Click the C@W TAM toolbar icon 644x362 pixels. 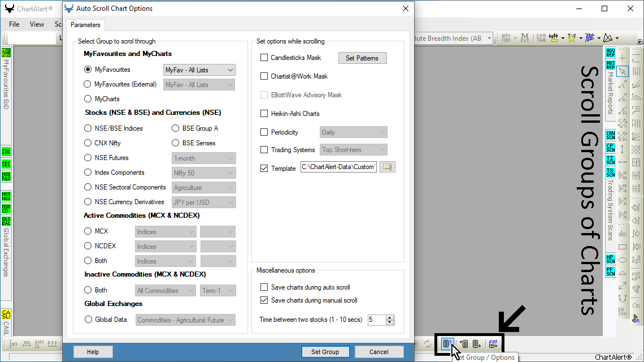point(541,38)
